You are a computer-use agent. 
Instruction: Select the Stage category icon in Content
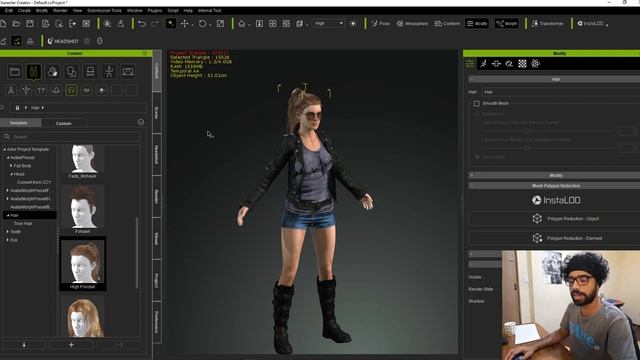[128, 72]
